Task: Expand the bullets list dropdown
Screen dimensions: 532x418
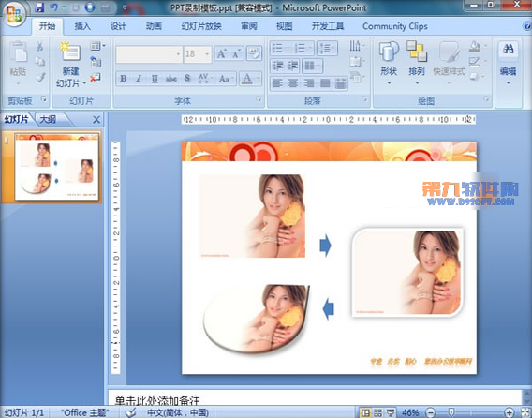Action: click(288, 48)
